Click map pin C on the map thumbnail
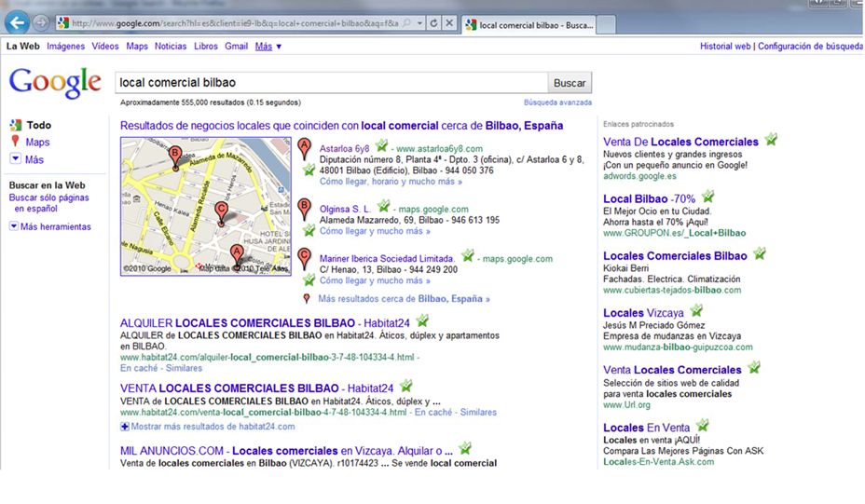The image size is (865, 504). point(221,212)
